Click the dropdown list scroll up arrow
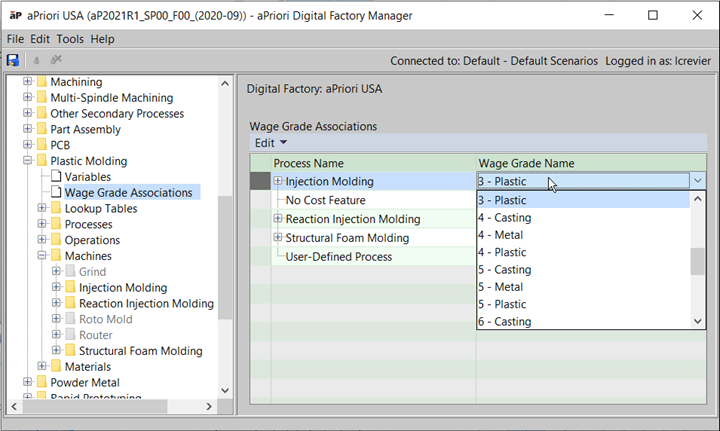The width and height of the screenshot is (720, 431). [x=698, y=199]
